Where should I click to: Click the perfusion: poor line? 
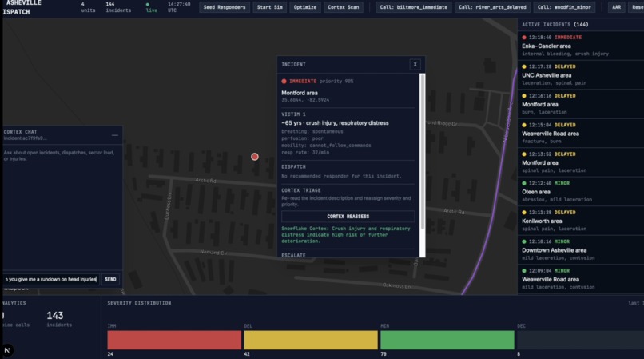(x=302, y=138)
